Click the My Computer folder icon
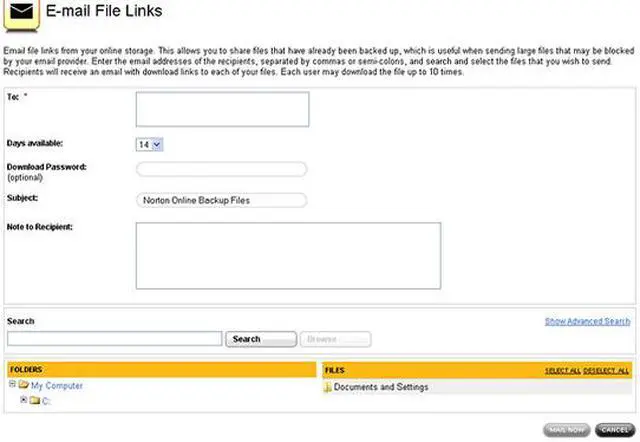Viewport: 640px width, 442px height. [x=23, y=385]
